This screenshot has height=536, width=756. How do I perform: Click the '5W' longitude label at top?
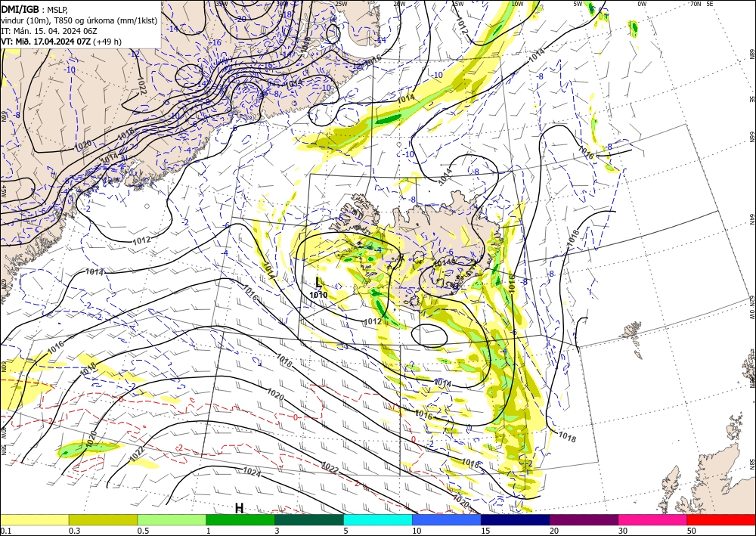click(578, 4)
